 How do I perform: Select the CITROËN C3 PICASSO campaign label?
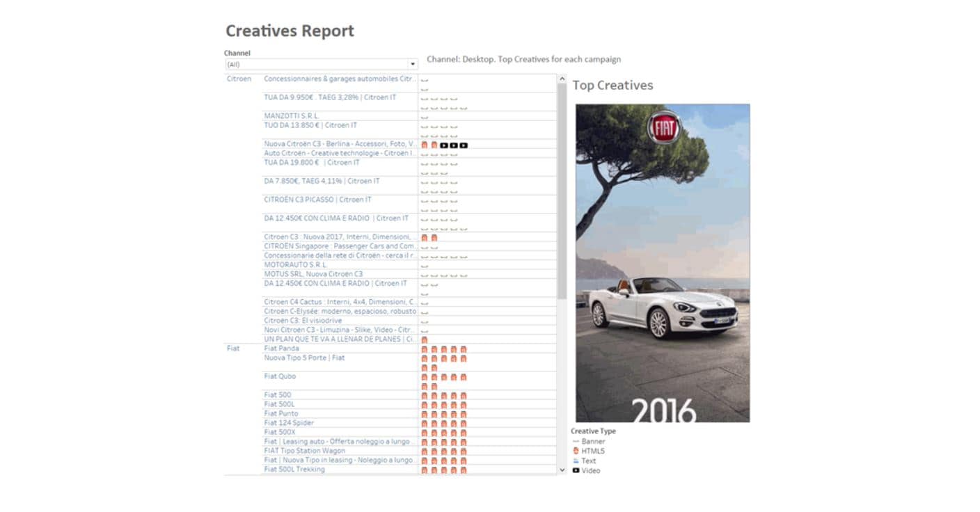click(x=308, y=200)
